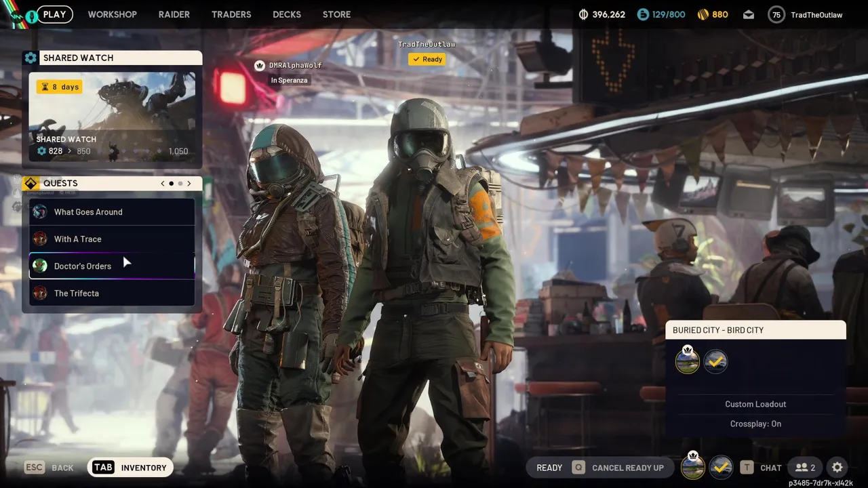
Task: Open the TradTheOutlaw profile name
Action: click(816, 15)
